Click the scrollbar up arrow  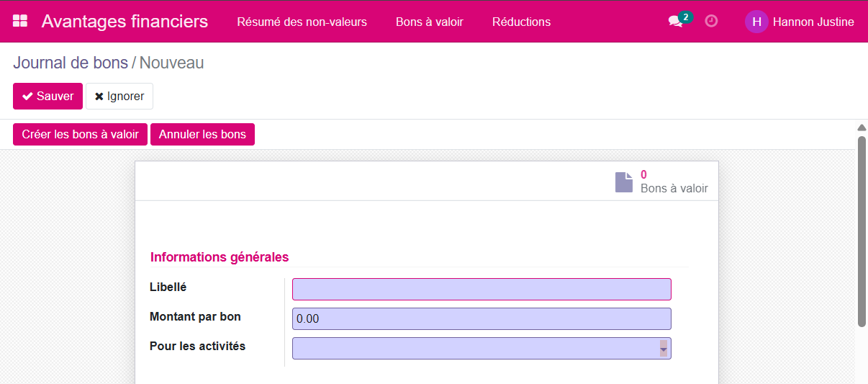(x=862, y=128)
